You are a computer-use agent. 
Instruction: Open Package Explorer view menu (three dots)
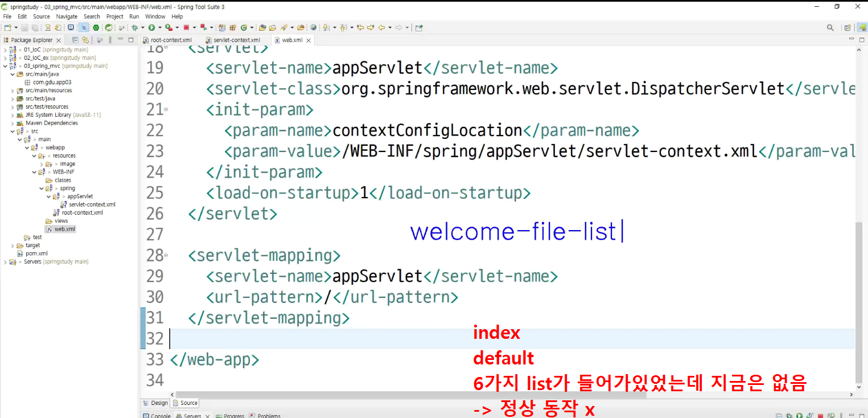[x=110, y=40]
